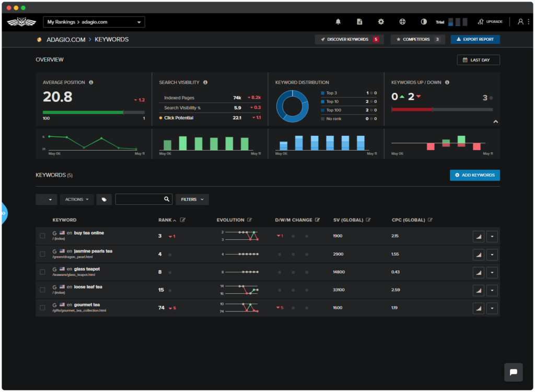Screen dimensions: 535x392
Task: Select the buy tea online checkbox
Action: click(42, 236)
